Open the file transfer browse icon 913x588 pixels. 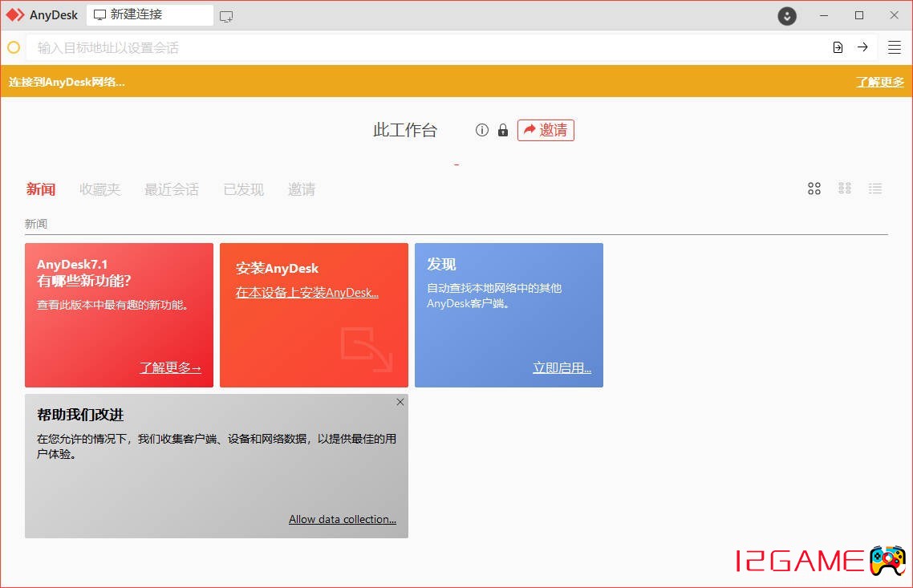[x=838, y=48]
